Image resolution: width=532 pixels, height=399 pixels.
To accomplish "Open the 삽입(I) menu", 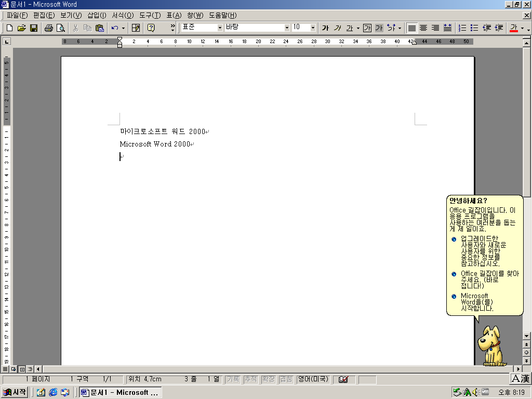I will (x=97, y=15).
